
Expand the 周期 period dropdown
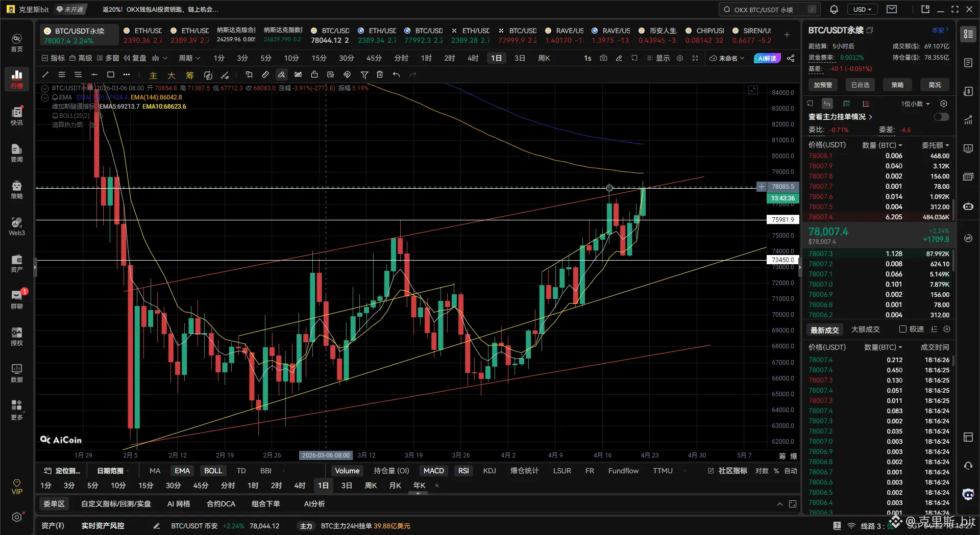coord(189,58)
